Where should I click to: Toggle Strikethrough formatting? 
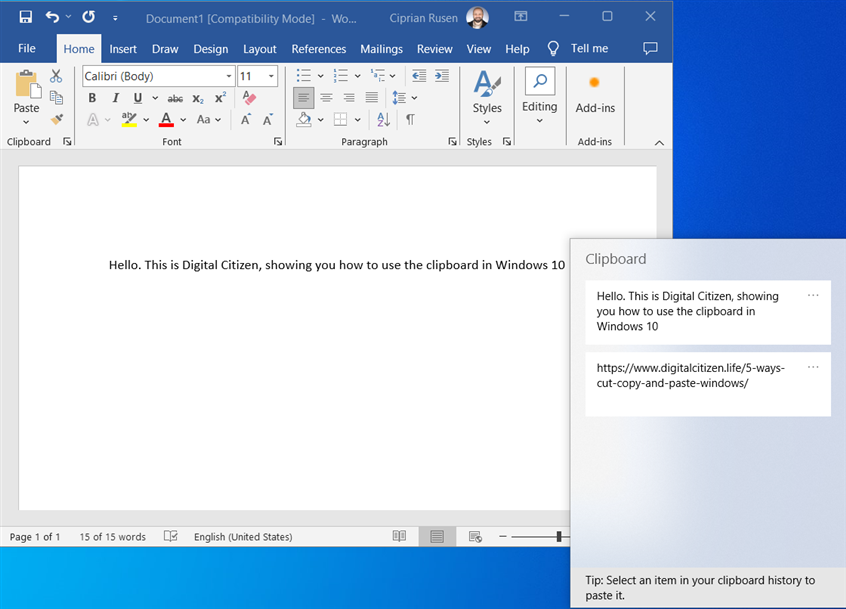175,98
